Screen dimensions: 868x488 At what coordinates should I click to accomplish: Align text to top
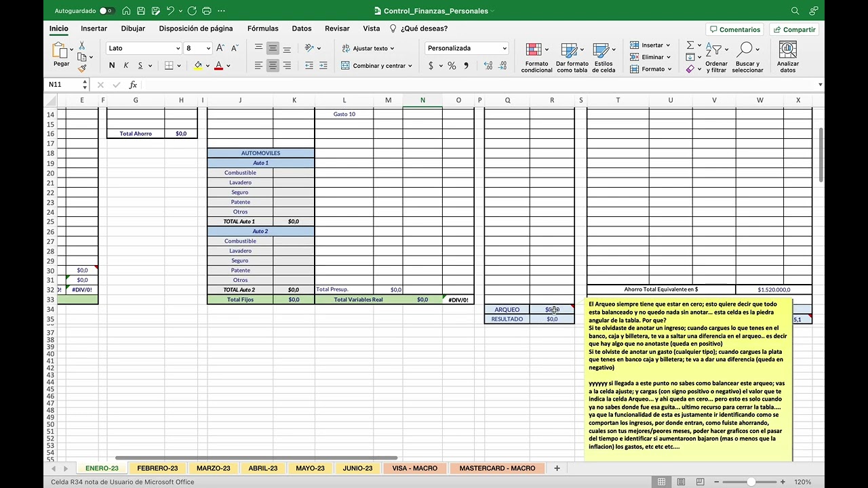click(258, 48)
